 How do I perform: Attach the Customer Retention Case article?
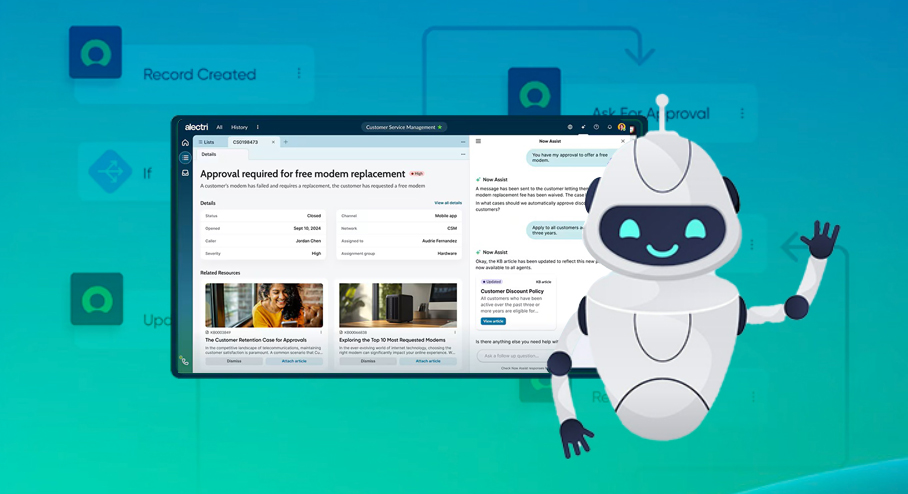click(x=294, y=361)
